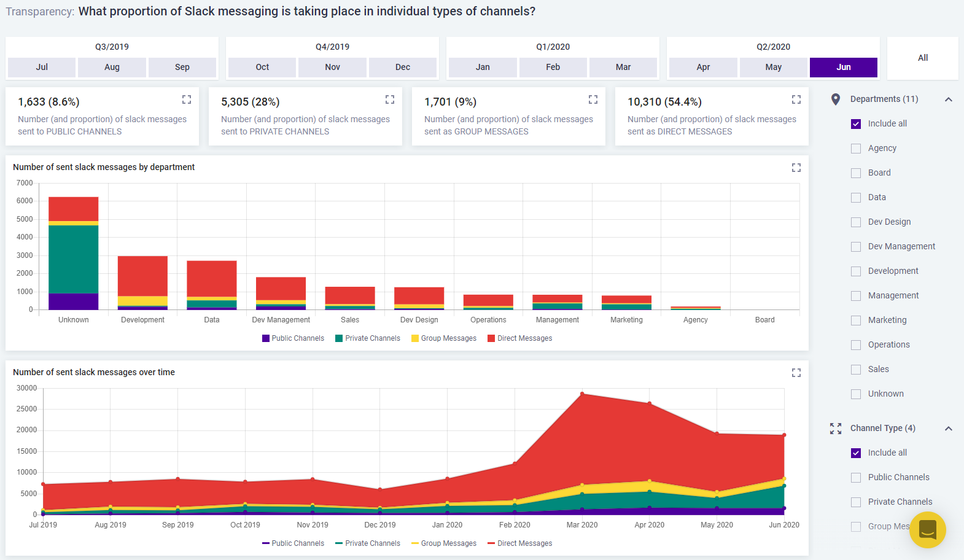
Task: Check the Dev Management department filter
Action: click(x=856, y=247)
